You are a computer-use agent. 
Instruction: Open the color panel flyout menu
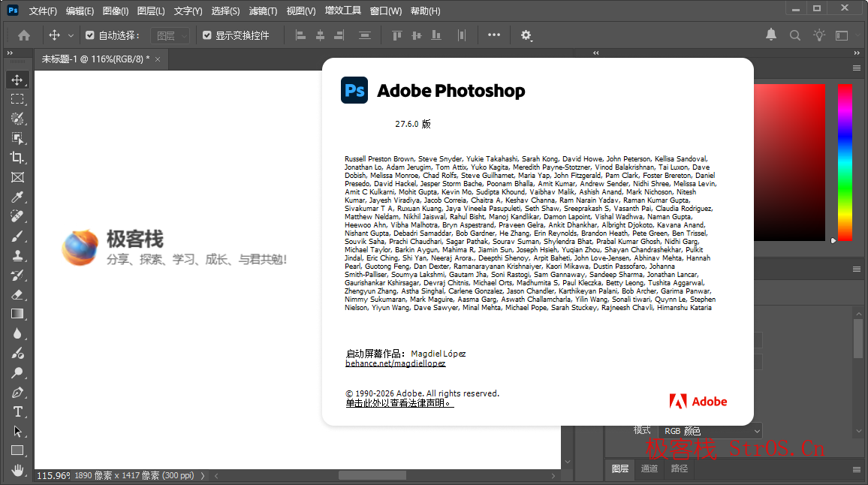[x=857, y=68]
